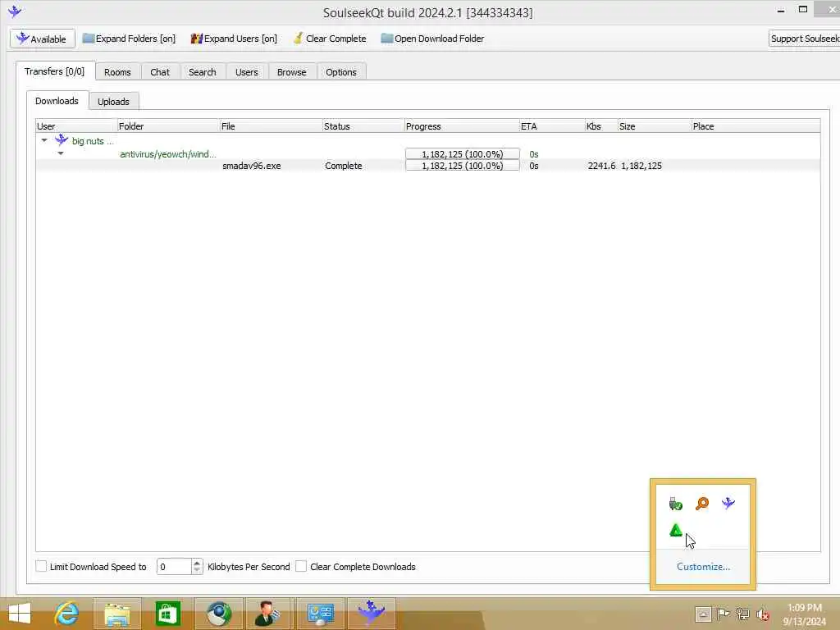The width and height of the screenshot is (840, 630).
Task: Decrease download speed limit with down arrow
Action: pos(197,570)
